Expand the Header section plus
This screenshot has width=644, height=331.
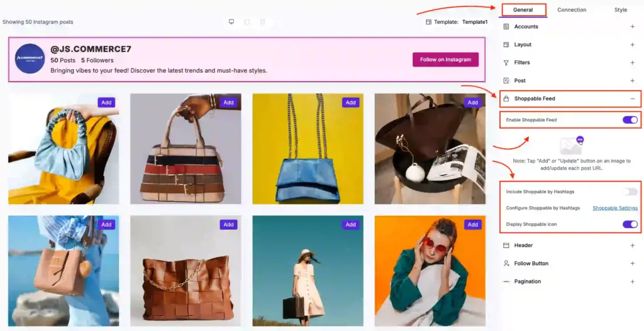tap(633, 246)
